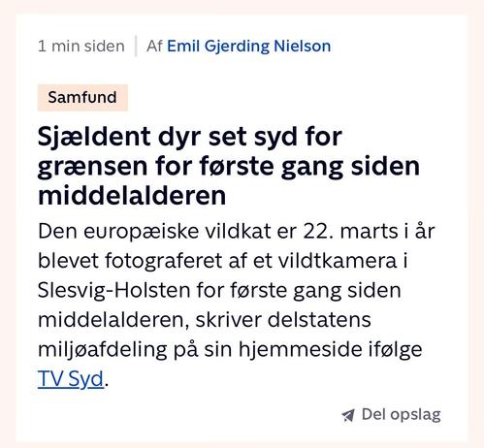Open author Emil Gjerding Nielson's profile

(x=248, y=46)
